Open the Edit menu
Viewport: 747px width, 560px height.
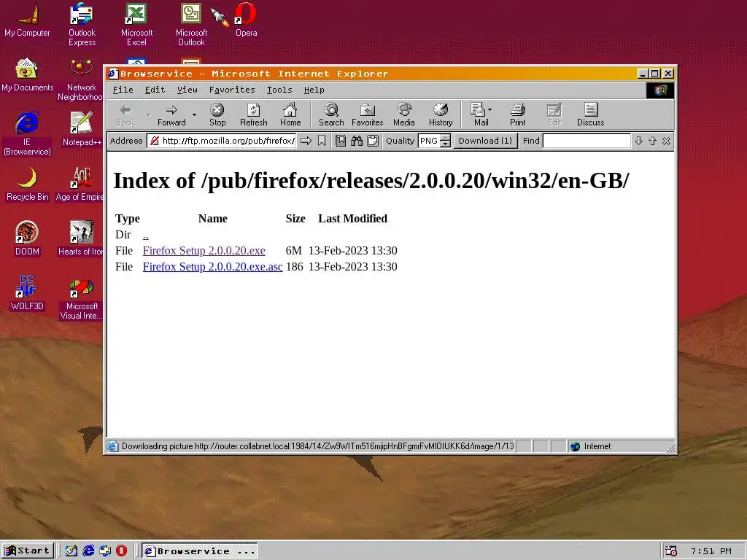pos(155,90)
